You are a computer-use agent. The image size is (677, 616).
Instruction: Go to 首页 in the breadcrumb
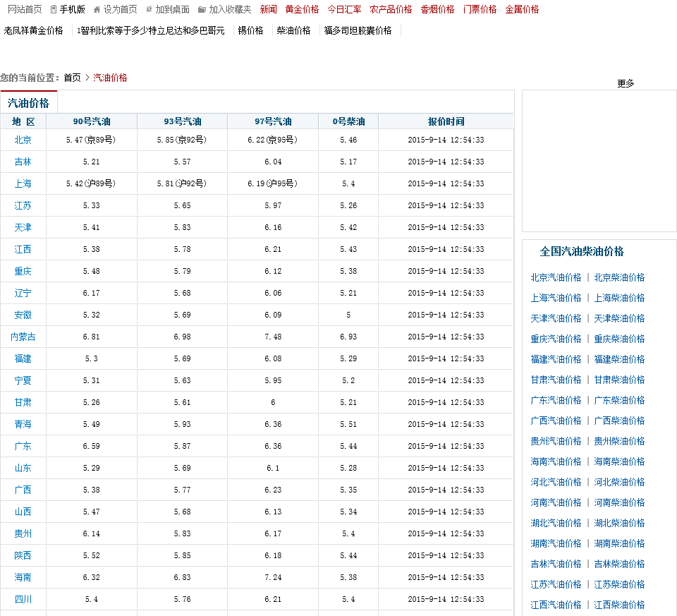tap(72, 78)
